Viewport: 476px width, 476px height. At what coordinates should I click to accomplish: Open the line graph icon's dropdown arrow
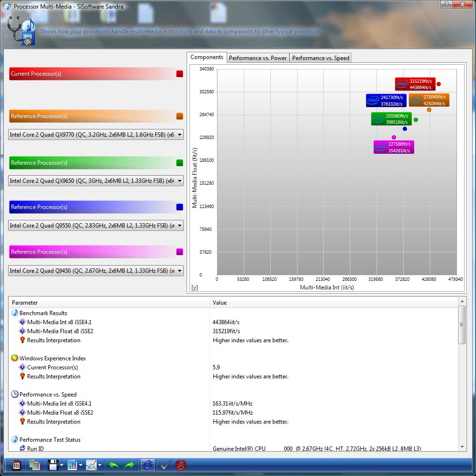coord(99,465)
